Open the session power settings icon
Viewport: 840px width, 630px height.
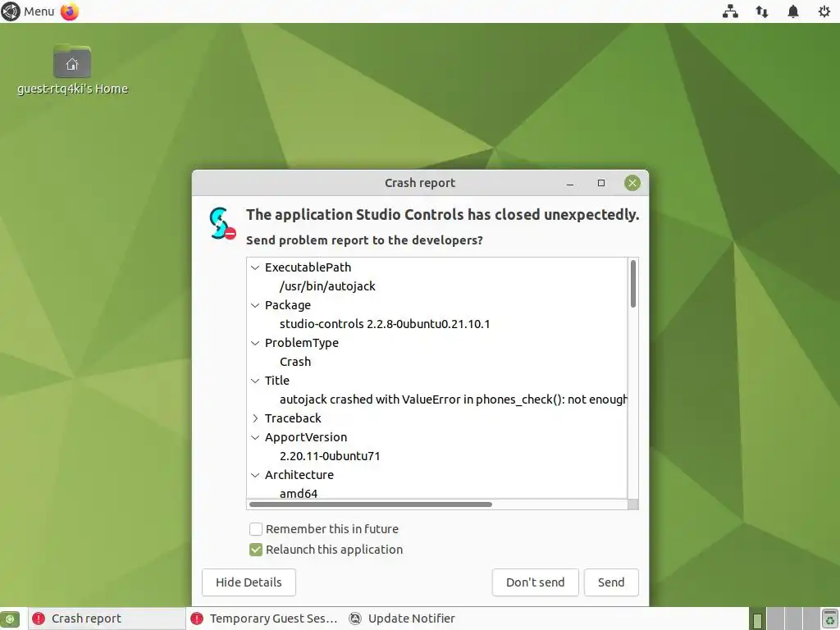[824, 11]
